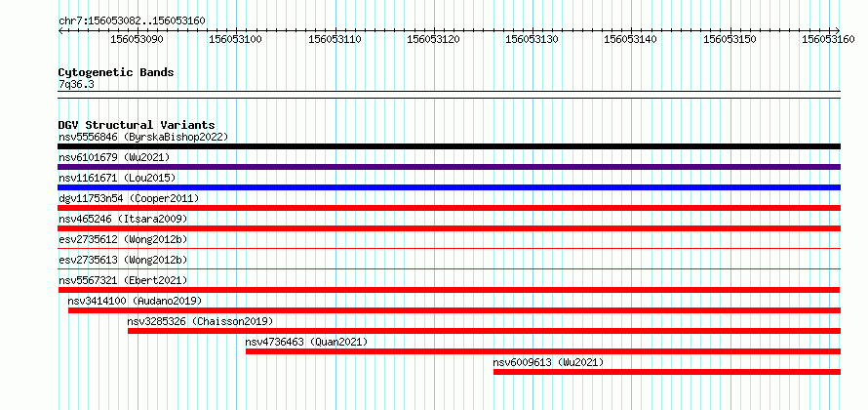Open nsv5567321 (Ebert2021) label
Screen dimensions: 868x410
pos(123,280)
